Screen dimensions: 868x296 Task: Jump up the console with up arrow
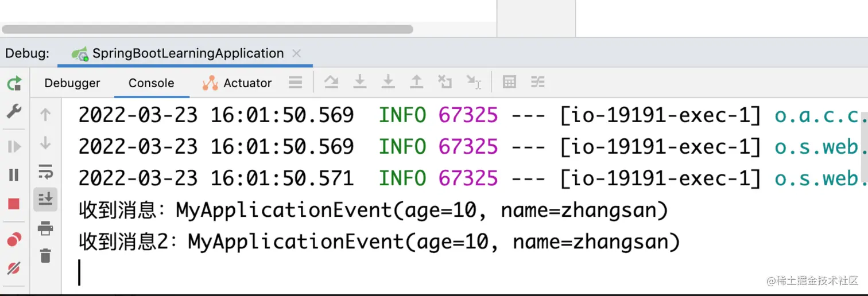(x=45, y=115)
